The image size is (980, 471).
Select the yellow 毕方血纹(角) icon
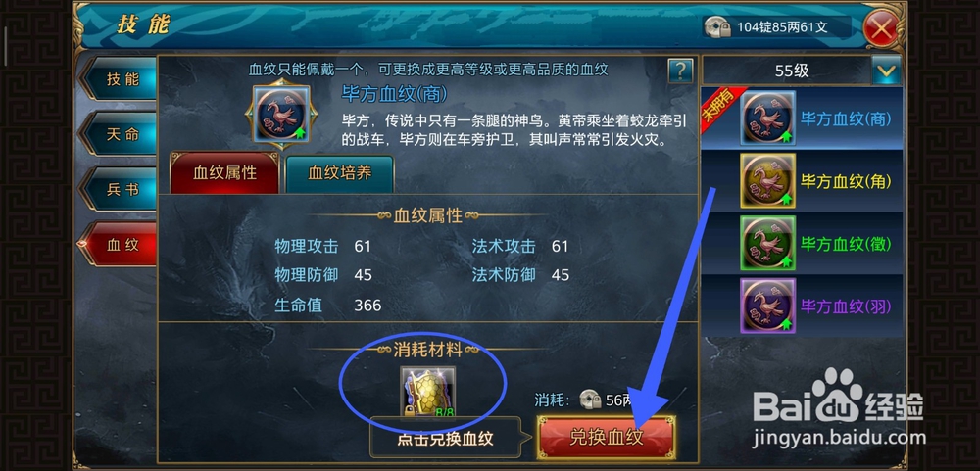[767, 180]
